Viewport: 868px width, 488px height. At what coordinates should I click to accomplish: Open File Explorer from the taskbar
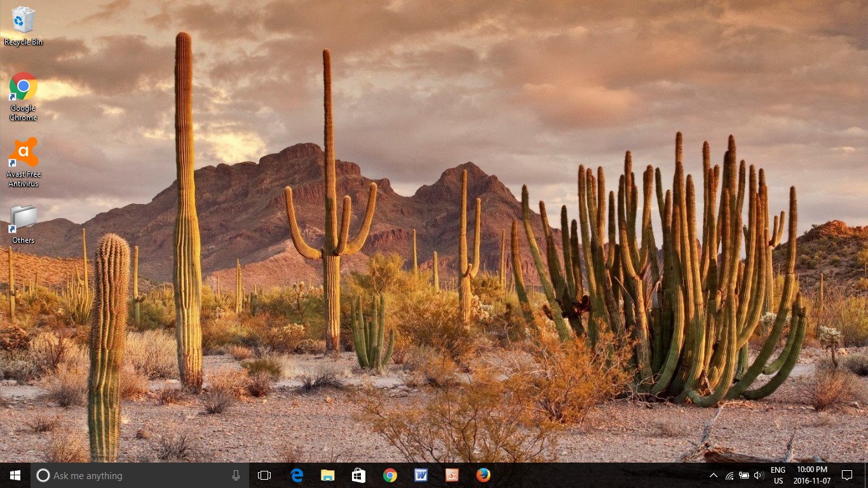pos(327,475)
